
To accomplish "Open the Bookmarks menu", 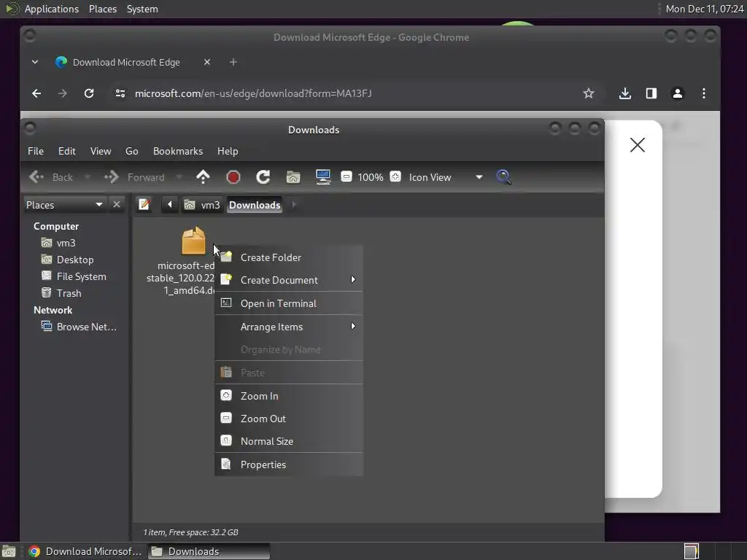I will pos(178,151).
